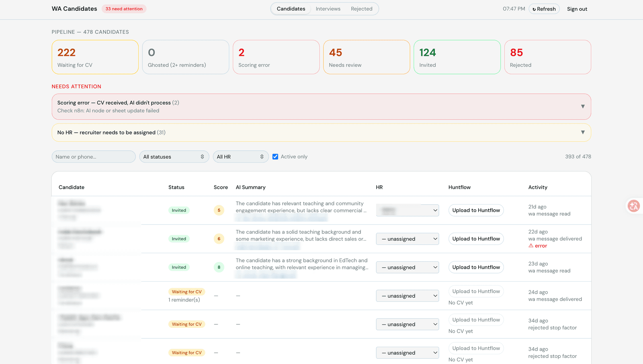This screenshot has width=643, height=364.
Task: Click the score 8 badge
Action: coord(219,267)
